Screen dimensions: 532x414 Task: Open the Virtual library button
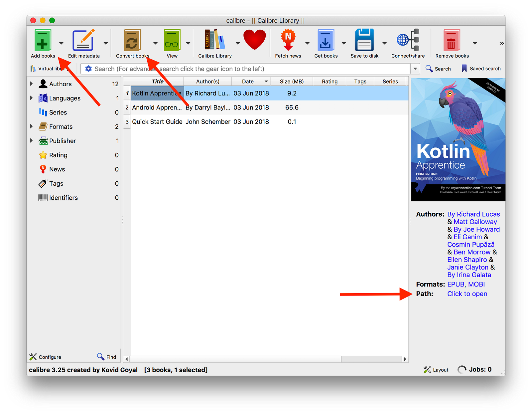[50, 69]
